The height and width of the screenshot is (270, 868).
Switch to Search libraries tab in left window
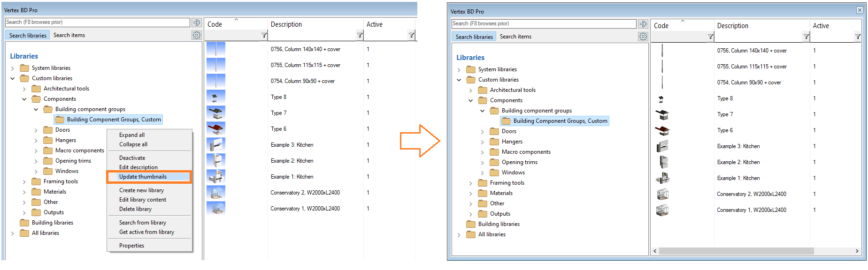click(x=28, y=35)
